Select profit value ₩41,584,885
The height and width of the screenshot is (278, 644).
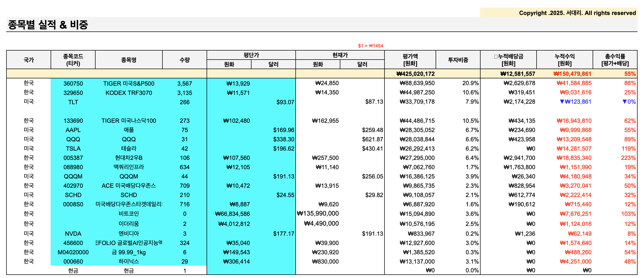coord(574,83)
